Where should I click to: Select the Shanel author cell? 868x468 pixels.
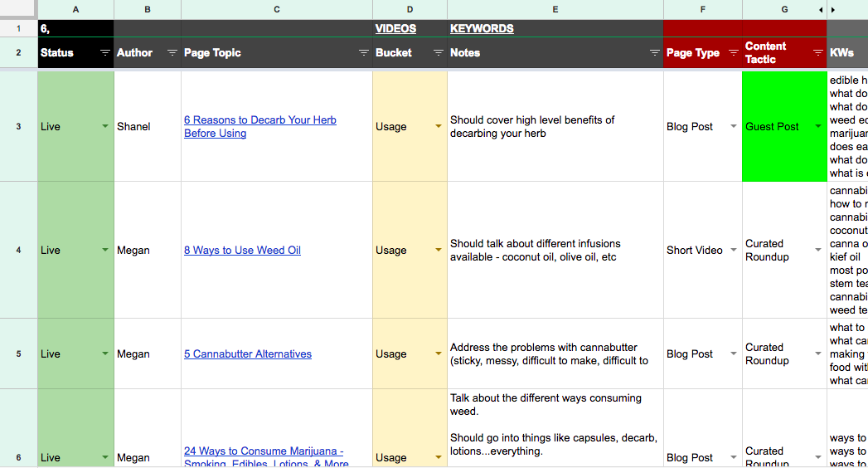(147, 126)
